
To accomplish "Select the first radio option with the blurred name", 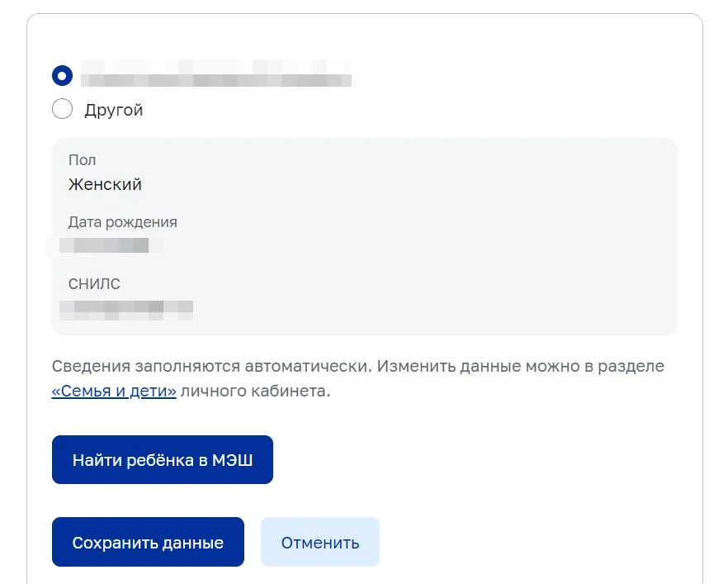I will [x=62, y=76].
